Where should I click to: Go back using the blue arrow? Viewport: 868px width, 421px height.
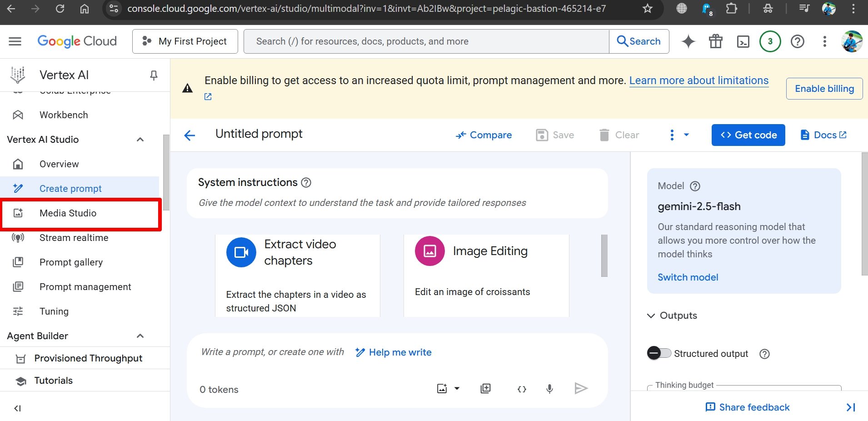[190, 135]
